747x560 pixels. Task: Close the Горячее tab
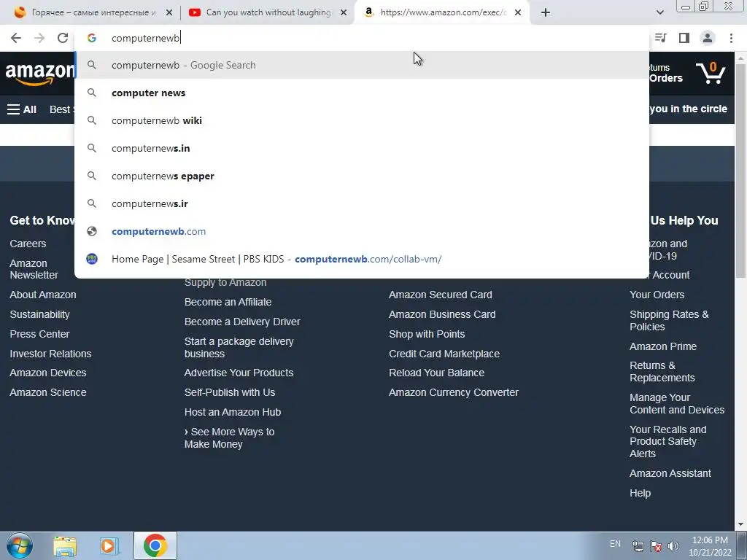tap(169, 12)
